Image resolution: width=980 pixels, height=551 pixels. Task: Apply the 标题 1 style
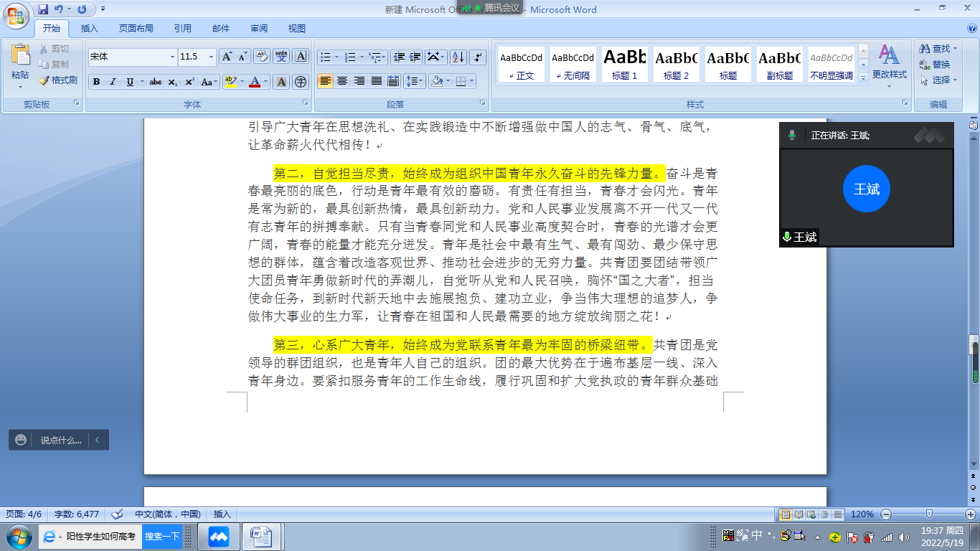[624, 64]
